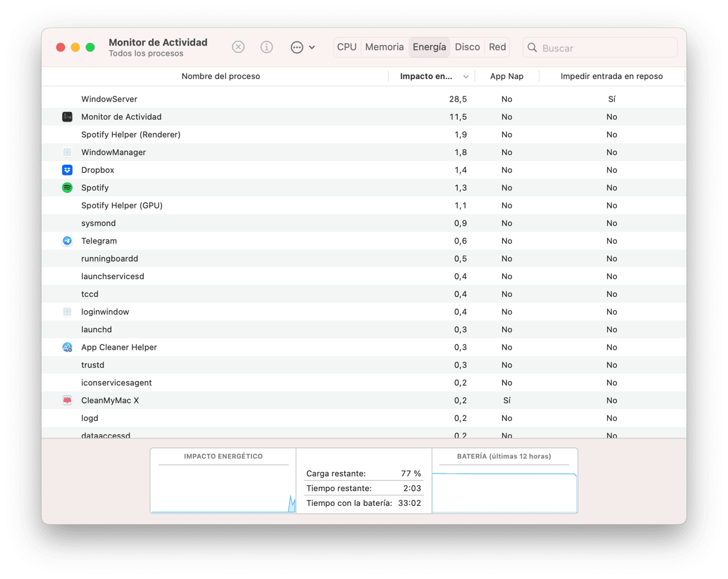Click the Carga restante 77 % value
The width and height of the screenshot is (728, 579).
[411, 474]
